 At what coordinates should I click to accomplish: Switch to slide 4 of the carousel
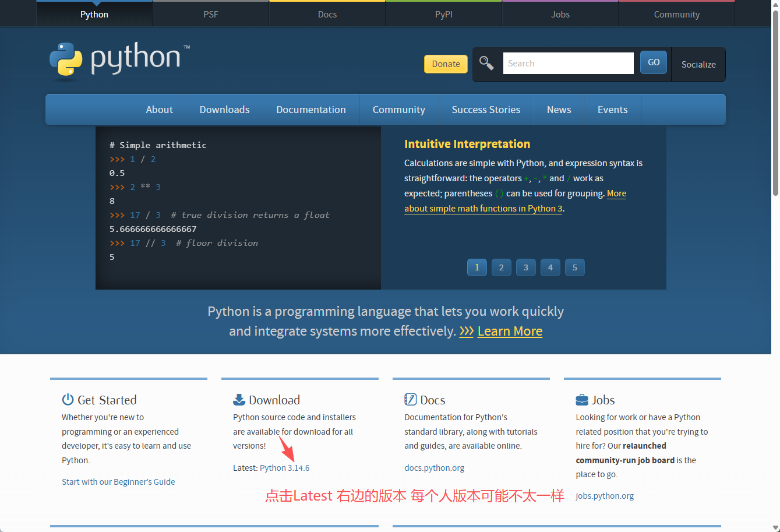coord(550,267)
